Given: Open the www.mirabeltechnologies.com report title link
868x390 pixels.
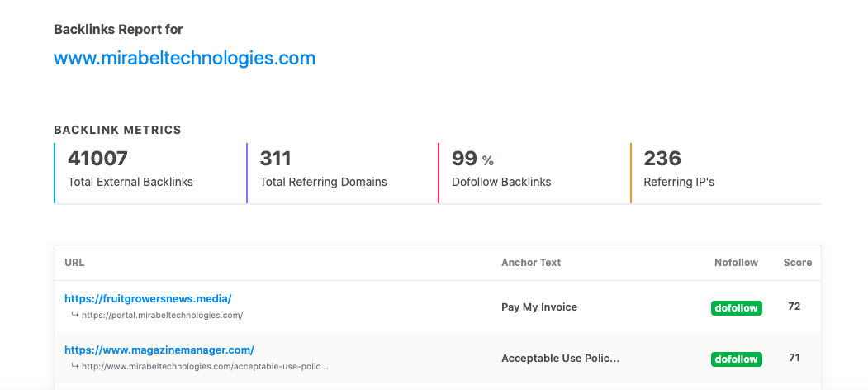Looking at the screenshot, I should click(184, 59).
